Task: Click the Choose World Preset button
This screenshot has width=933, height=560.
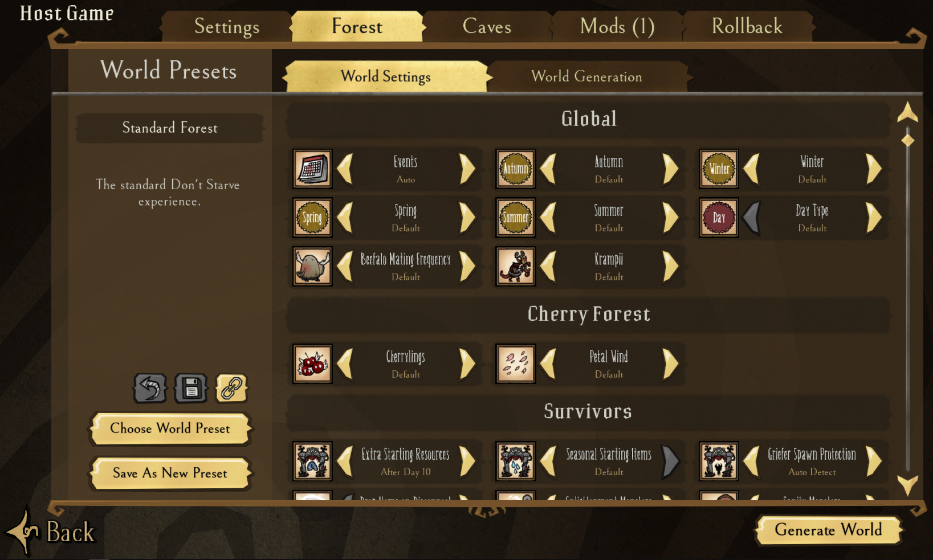Action: coord(170,428)
